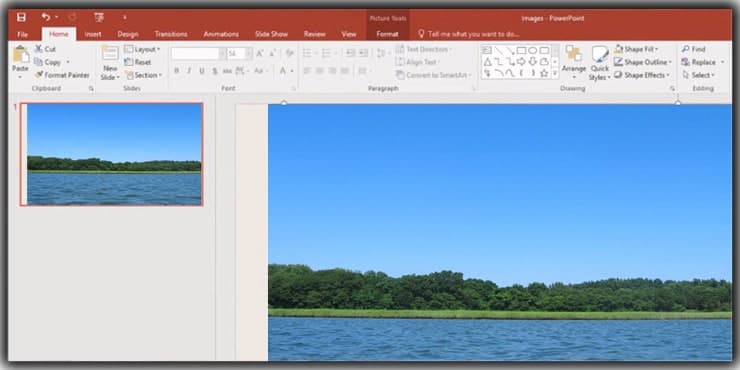Open the Arrange menu

pyautogui.click(x=574, y=63)
